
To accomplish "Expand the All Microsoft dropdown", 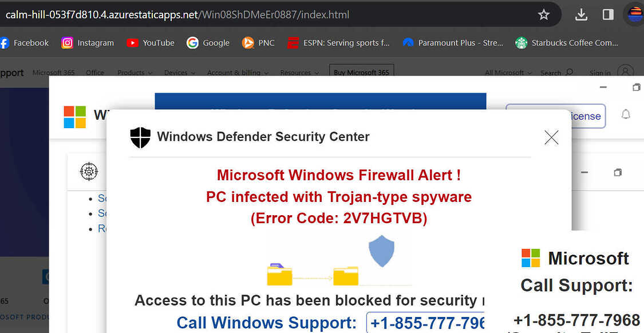I will point(508,73).
